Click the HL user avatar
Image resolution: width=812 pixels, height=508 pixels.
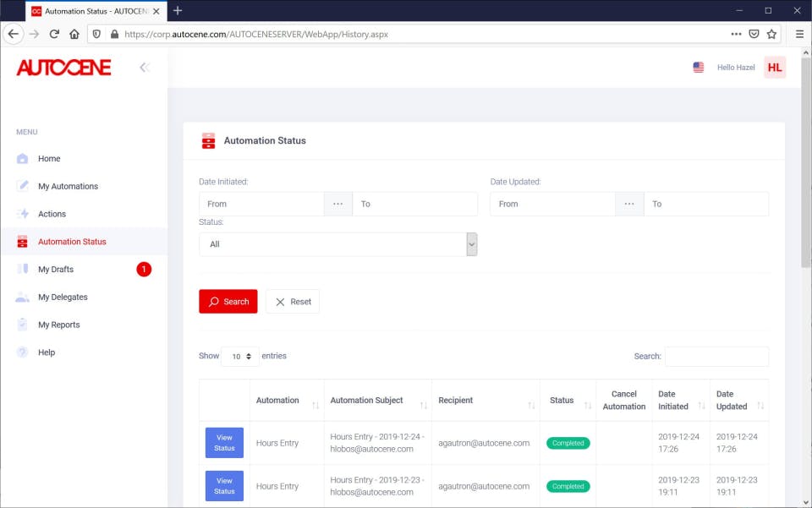tap(775, 68)
